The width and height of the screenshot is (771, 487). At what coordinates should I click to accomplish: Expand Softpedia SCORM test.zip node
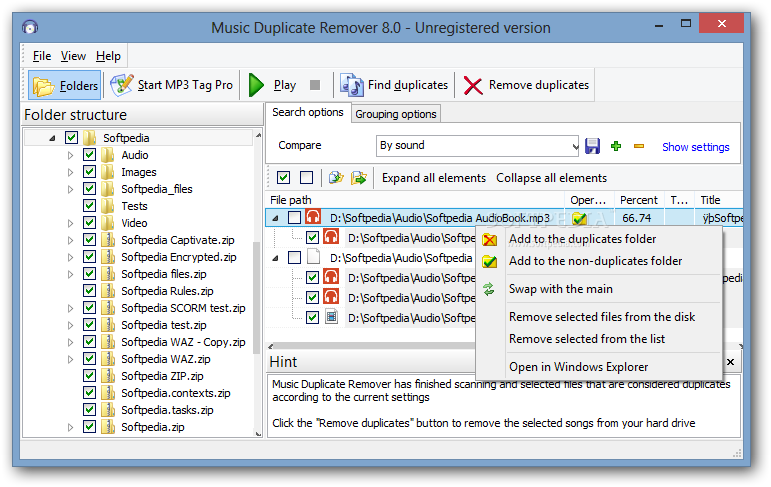tap(70, 308)
